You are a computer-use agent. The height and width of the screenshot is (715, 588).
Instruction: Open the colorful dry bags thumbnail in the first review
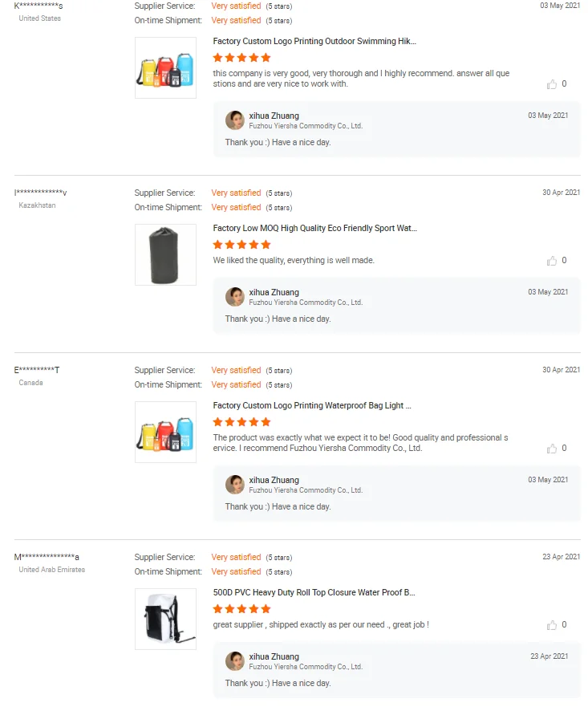[x=165, y=68]
